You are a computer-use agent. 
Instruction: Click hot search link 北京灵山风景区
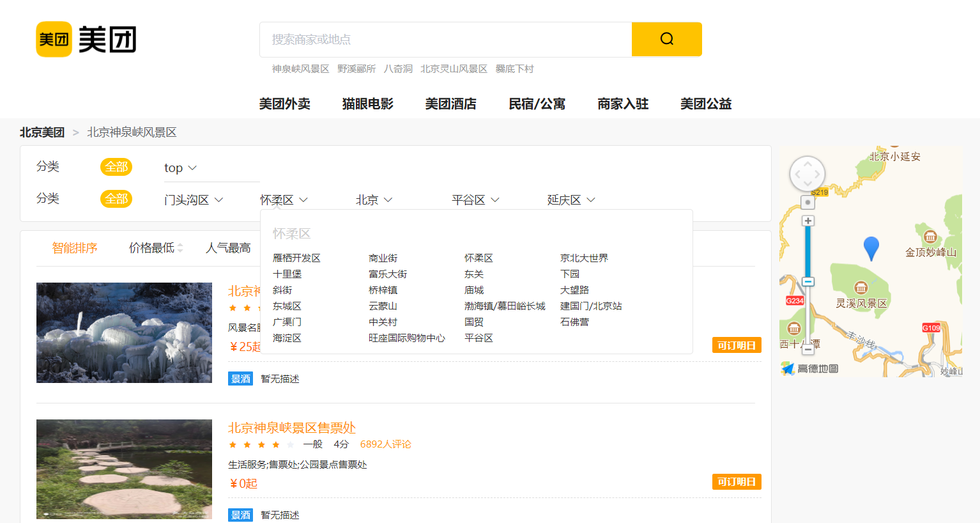pos(454,68)
